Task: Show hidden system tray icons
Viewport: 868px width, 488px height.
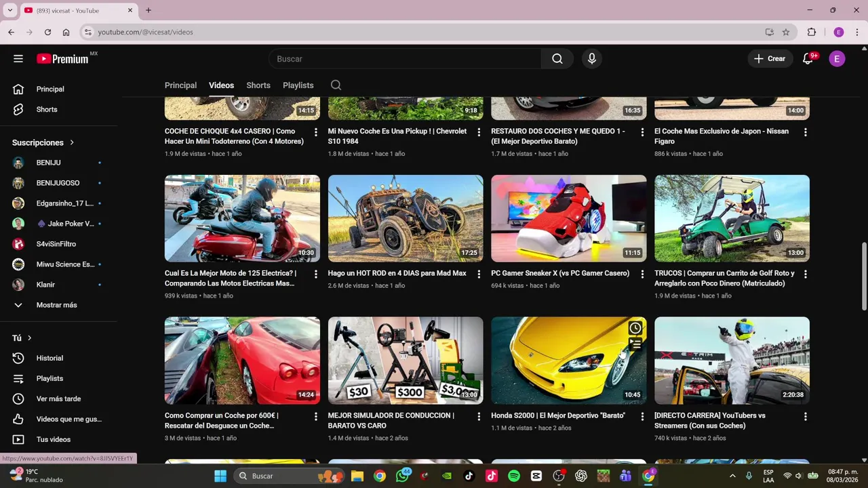Action: pyautogui.click(x=732, y=476)
